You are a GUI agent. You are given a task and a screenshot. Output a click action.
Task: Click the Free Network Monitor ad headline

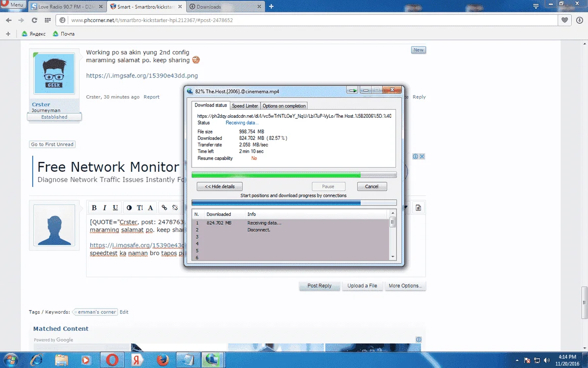[108, 167]
